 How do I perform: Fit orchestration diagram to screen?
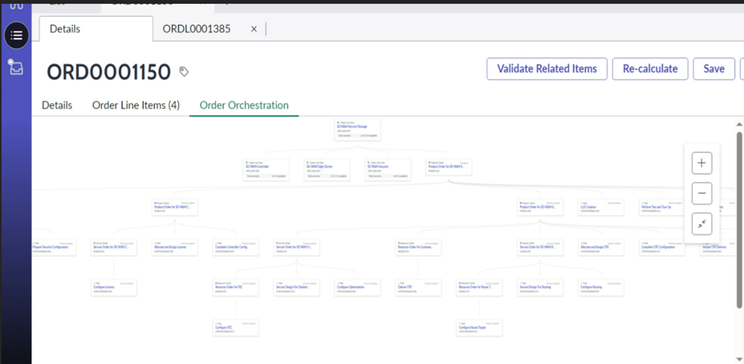pos(702,224)
